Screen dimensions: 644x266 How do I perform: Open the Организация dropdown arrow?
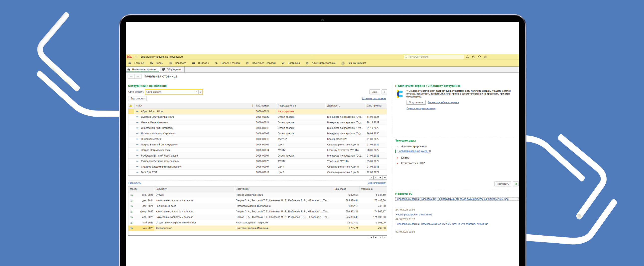point(197,92)
